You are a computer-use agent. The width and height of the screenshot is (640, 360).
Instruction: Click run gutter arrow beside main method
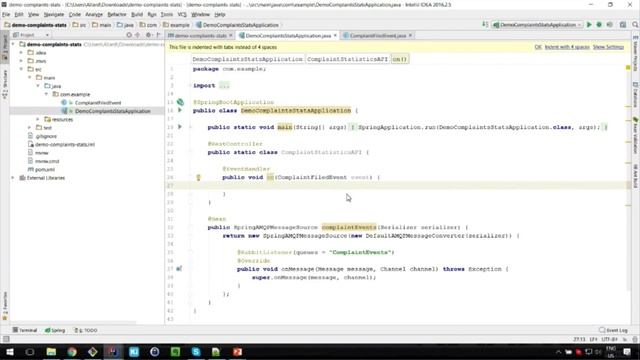coord(180,127)
